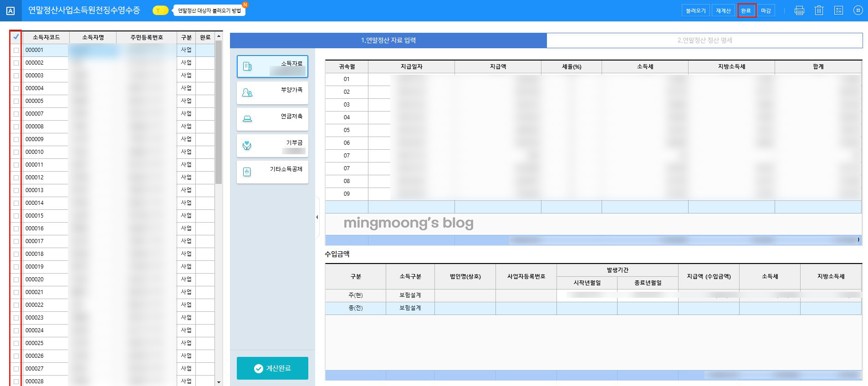868x386 pixels.
Task: Click the app logo icon top-left
Action: click(11, 10)
